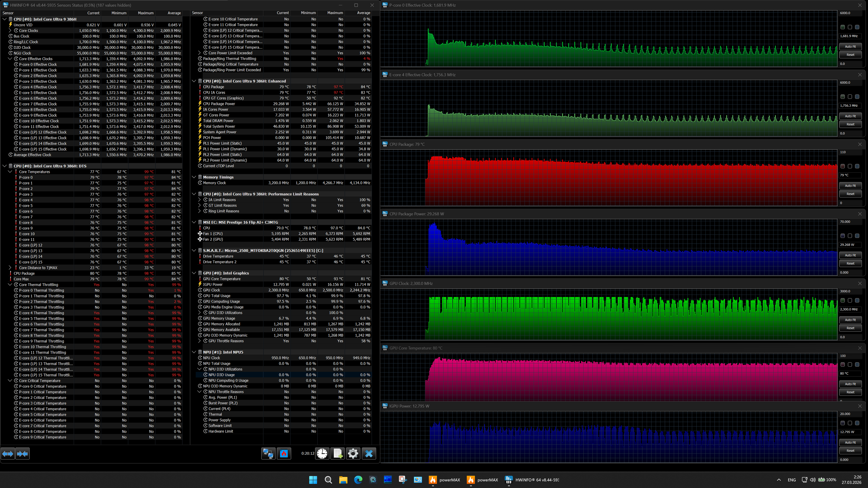Click blue swatch in GPU Clock graph panel

tap(857, 300)
